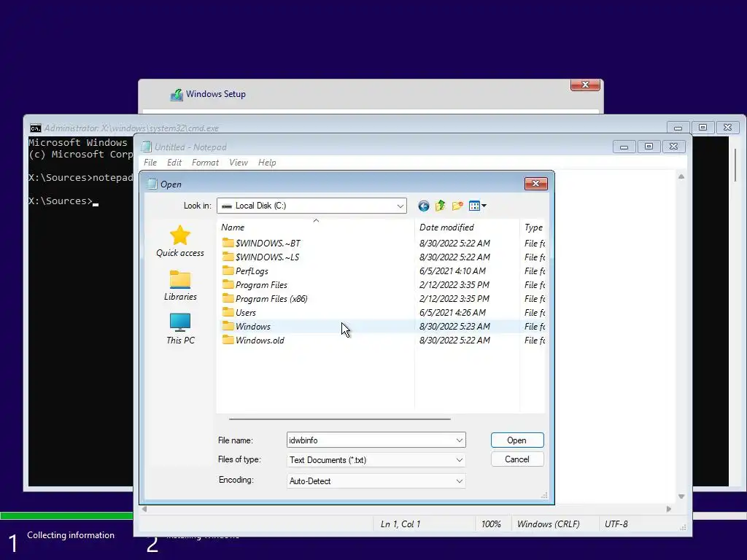Go up one folder level icon

(x=440, y=206)
